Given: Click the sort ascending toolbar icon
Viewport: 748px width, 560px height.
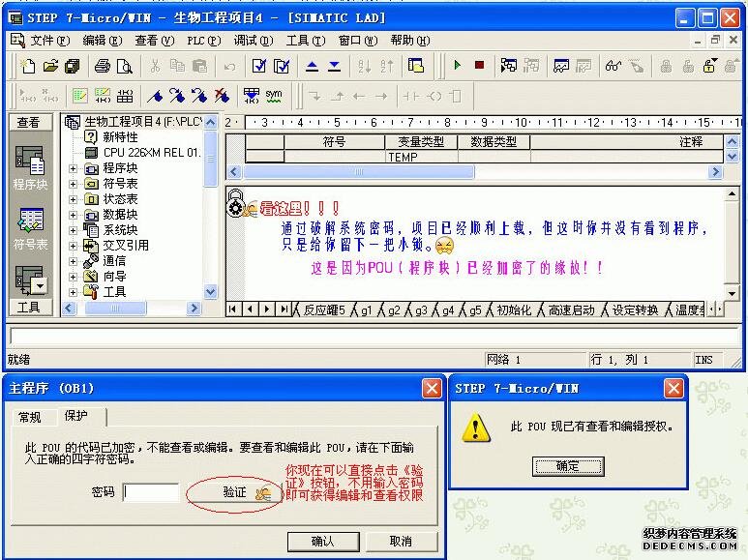Looking at the screenshot, I should pyautogui.click(x=365, y=66).
